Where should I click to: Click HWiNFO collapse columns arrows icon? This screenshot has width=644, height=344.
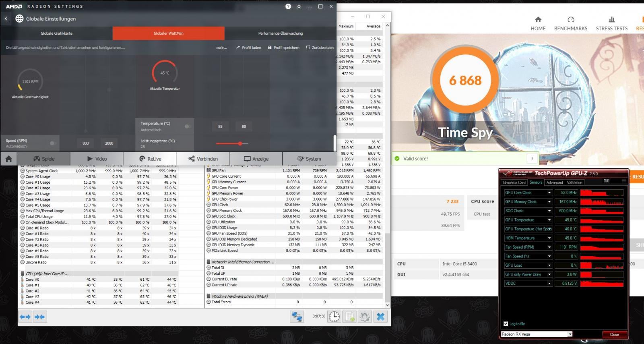(40, 317)
